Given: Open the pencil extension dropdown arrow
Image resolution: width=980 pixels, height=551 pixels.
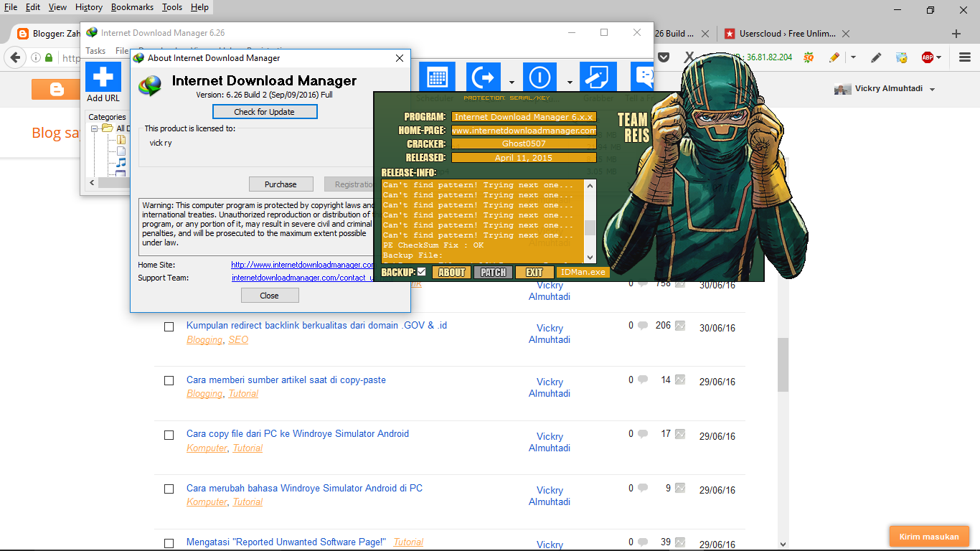Looking at the screenshot, I should [x=853, y=57].
